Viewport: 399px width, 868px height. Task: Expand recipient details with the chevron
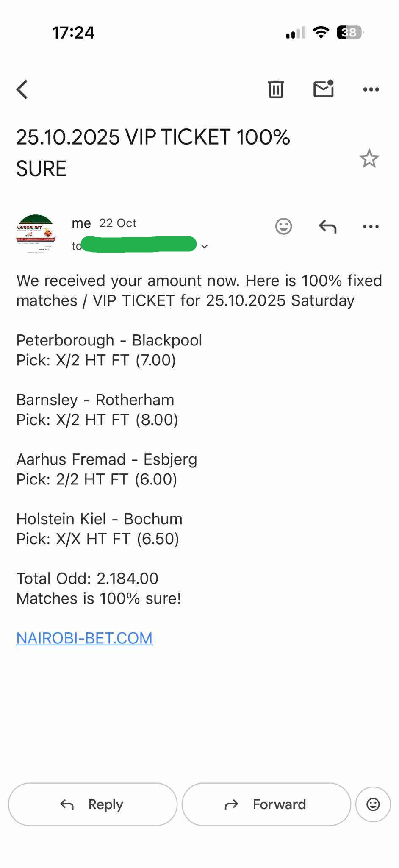[x=205, y=246]
